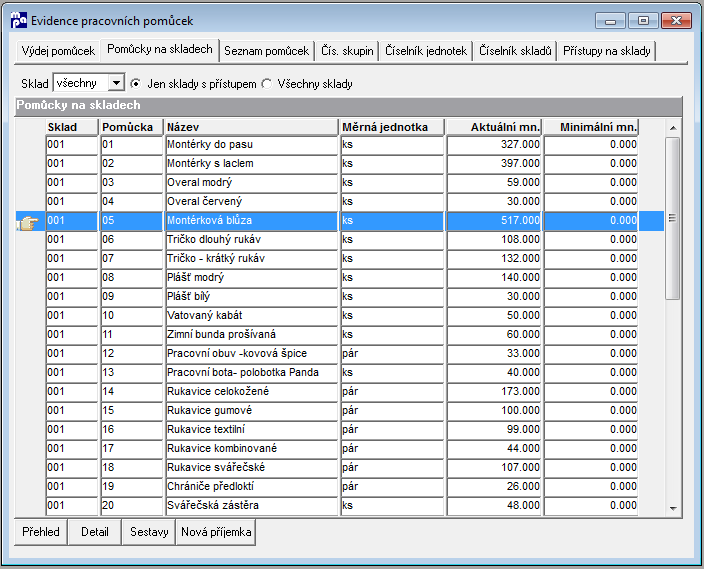Click Chrániče předloktí cell
Viewport: 704px width, 569px height.
(x=251, y=486)
